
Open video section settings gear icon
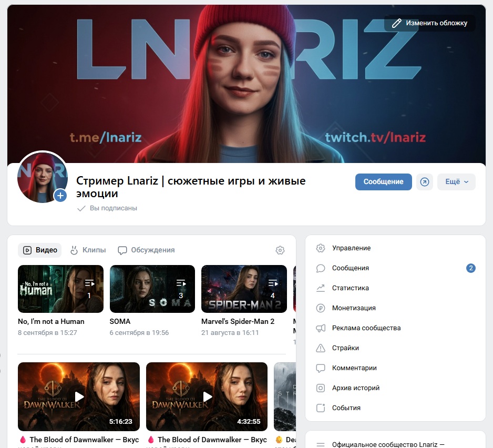280,250
